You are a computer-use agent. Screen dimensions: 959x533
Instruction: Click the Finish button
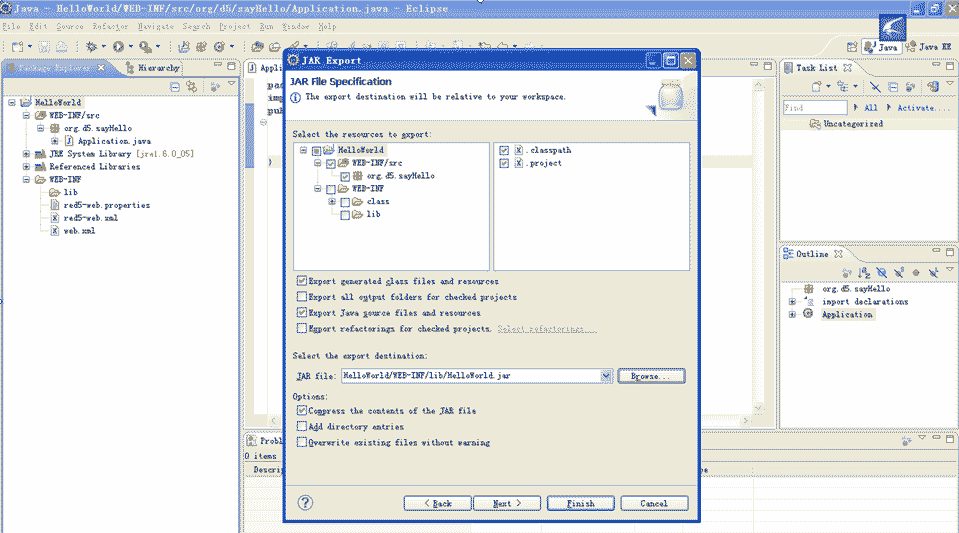[580, 503]
